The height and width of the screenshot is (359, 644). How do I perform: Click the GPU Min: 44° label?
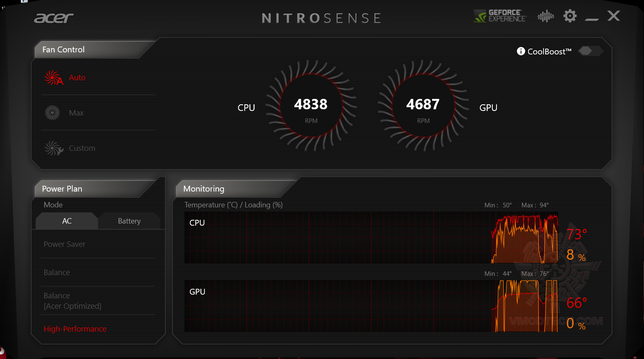click(498, 274)
